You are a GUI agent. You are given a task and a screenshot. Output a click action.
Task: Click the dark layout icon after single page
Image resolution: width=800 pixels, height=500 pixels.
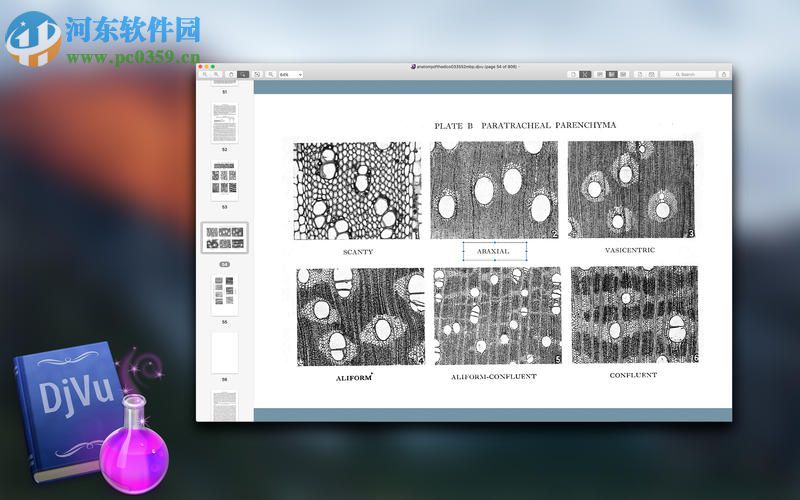(585, 74)
